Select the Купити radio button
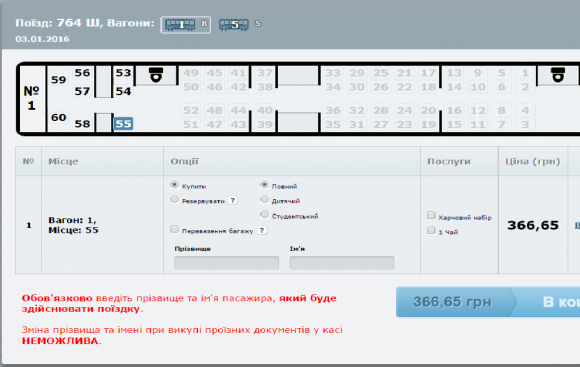This screenshot has height=367, width=580. [174, 185]
